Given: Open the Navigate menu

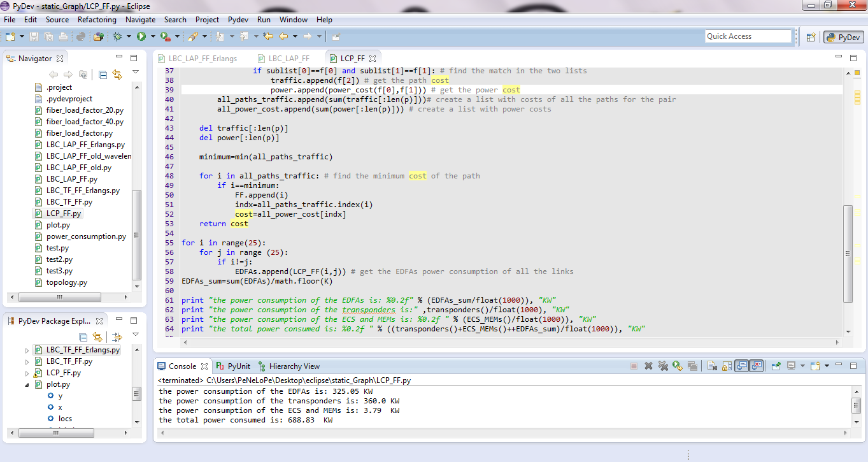Looking at the screenshot, I should tap(140, 20).
